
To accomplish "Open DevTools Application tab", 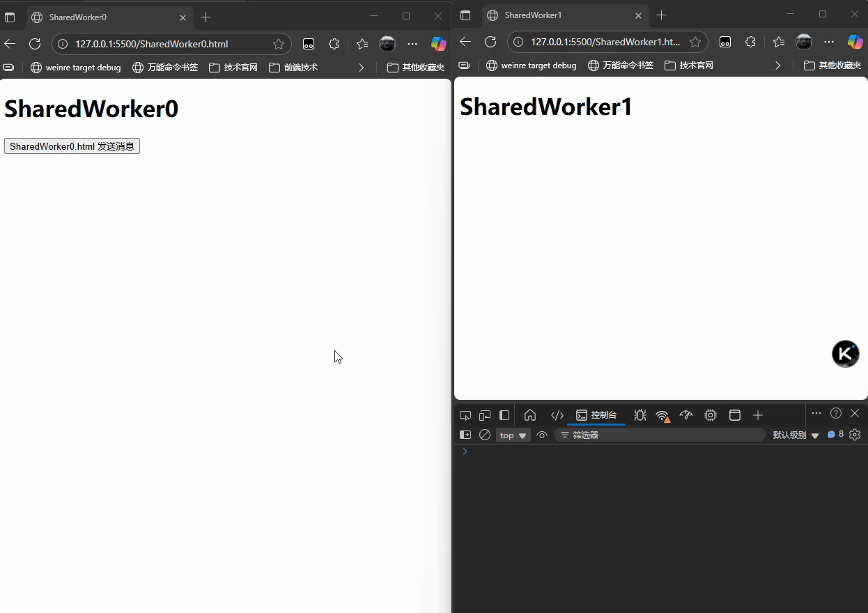I will (x=734, y=415).
